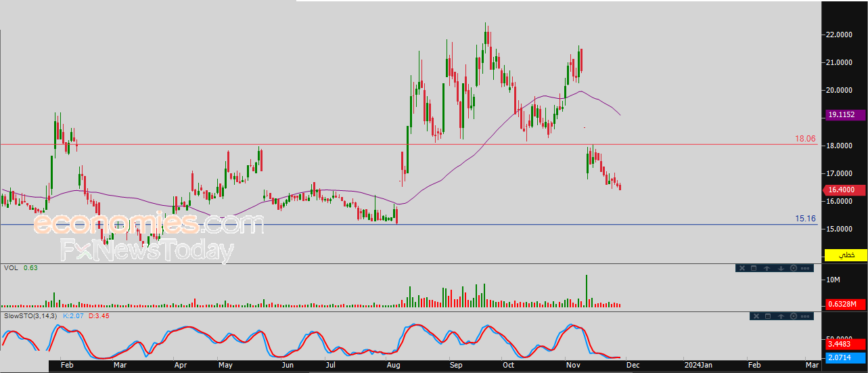Move the VOL panel up
The height and width of the screenshot is (373, 868).
(x=767, y=268)
